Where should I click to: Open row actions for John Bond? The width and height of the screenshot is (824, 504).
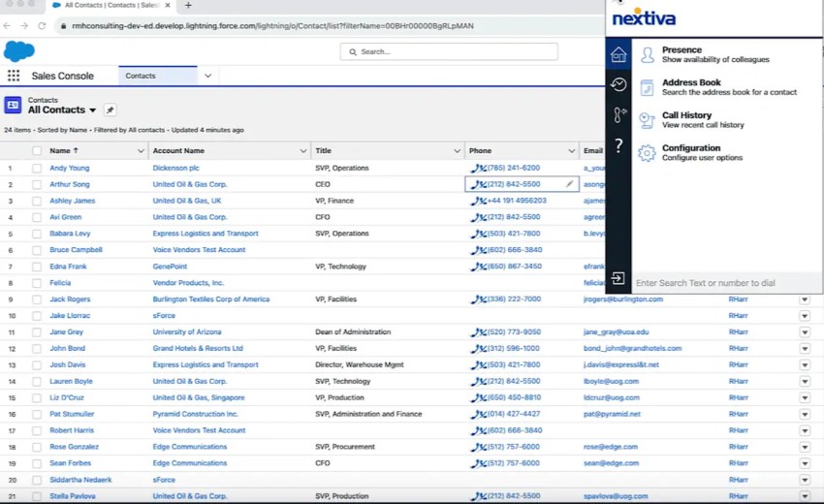tap(805, 349)
